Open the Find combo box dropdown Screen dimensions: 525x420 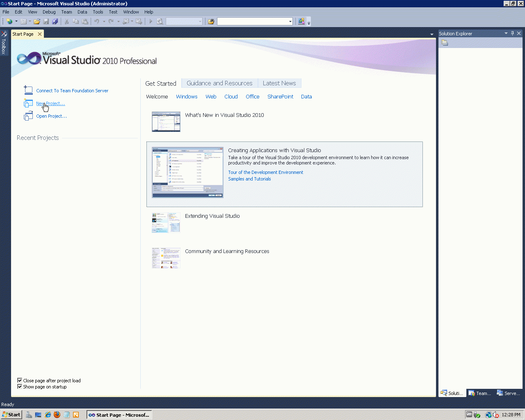tap(290, 21)
